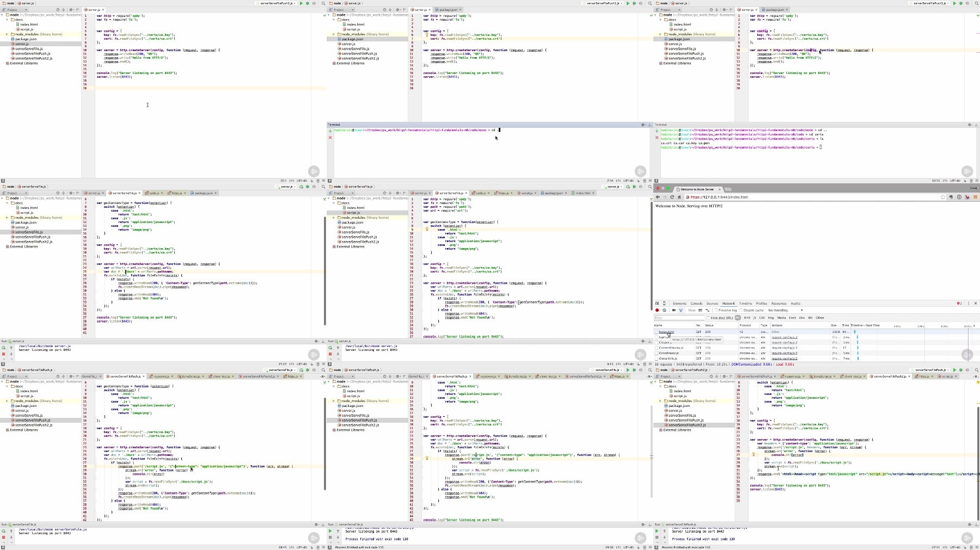Open Chrome's hamburger menu

975,197
